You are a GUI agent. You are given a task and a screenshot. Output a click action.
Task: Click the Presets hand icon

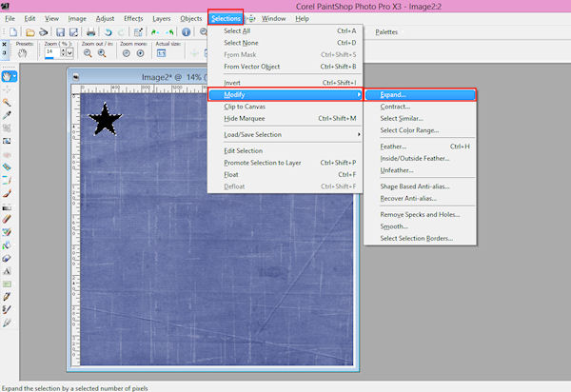pos(22,53)
